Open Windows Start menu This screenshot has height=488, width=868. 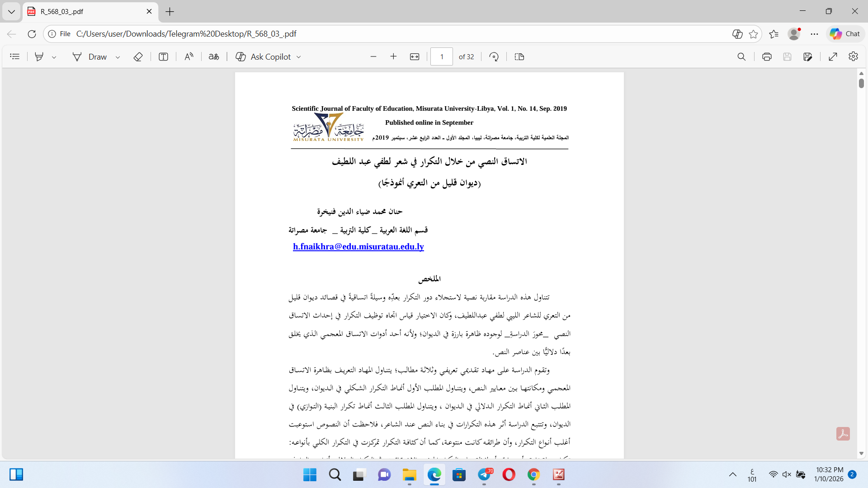pyautogui.click(x=310, y=474)
